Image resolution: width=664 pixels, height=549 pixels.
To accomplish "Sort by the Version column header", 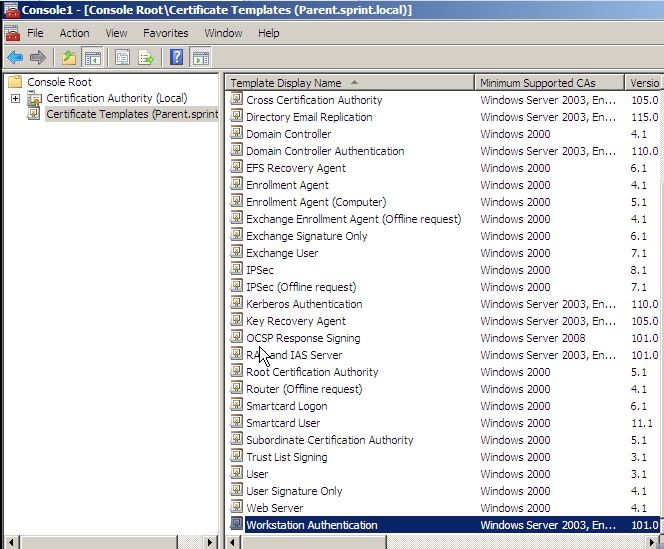I will point(644,83).
